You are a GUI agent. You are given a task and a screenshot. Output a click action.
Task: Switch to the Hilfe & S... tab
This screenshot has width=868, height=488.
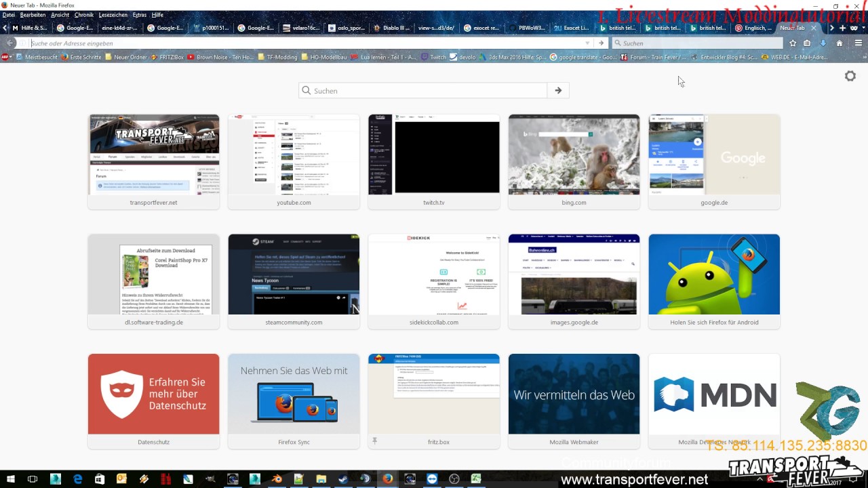click(x=30, y=28)
